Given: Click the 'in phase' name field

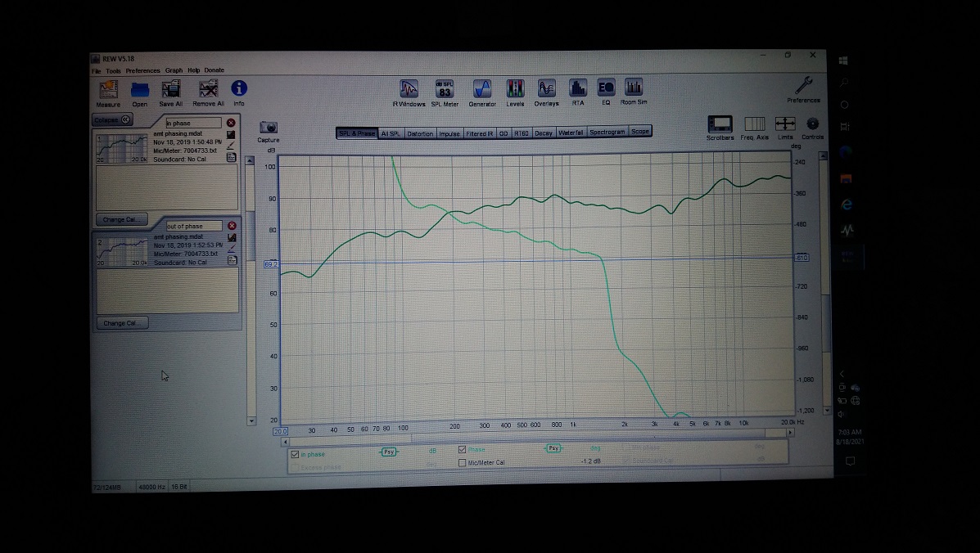Looking at the screenshot, I should click(x=194, y=123).
